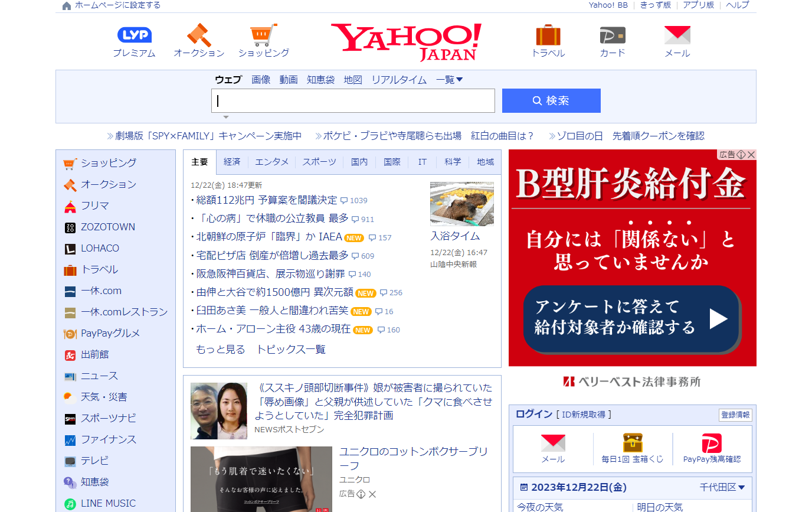812x512 pixels.
Task: Click アンケートに答えて給付対象者か確認する ad button
Action: 632,318
